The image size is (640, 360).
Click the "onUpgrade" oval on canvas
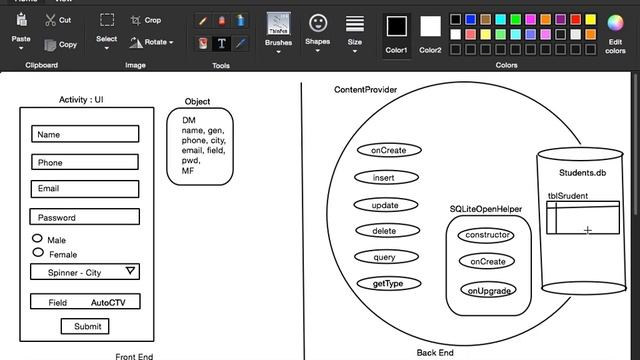[489, 290]
